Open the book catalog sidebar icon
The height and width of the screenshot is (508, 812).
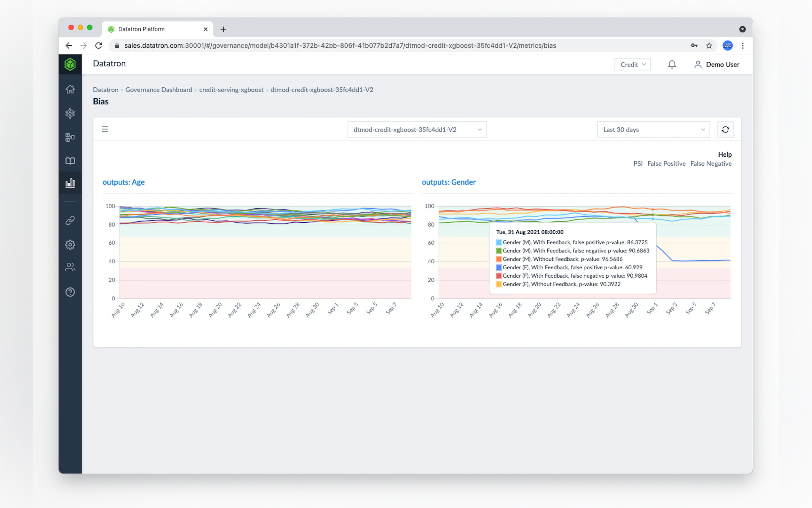[70, 161]
